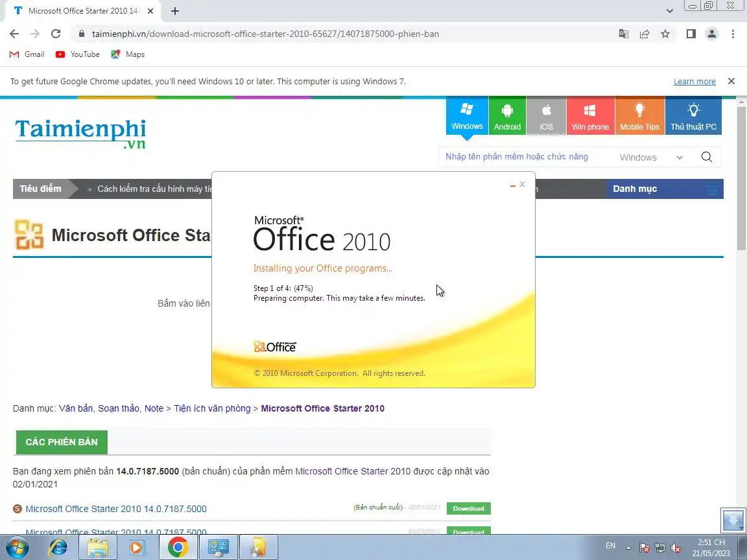Click the taskbar clock showing 2:51 CH
This screenshot has height=560, width=747.
coord(711,548)
